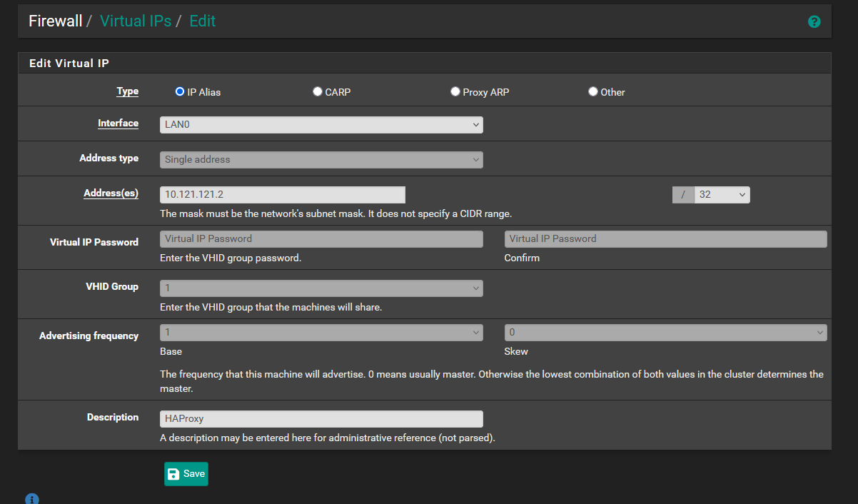This screenshot has width=858, height=504.
Task: Edit the Description field containing HAProxy
Action: tap(321, 419)
